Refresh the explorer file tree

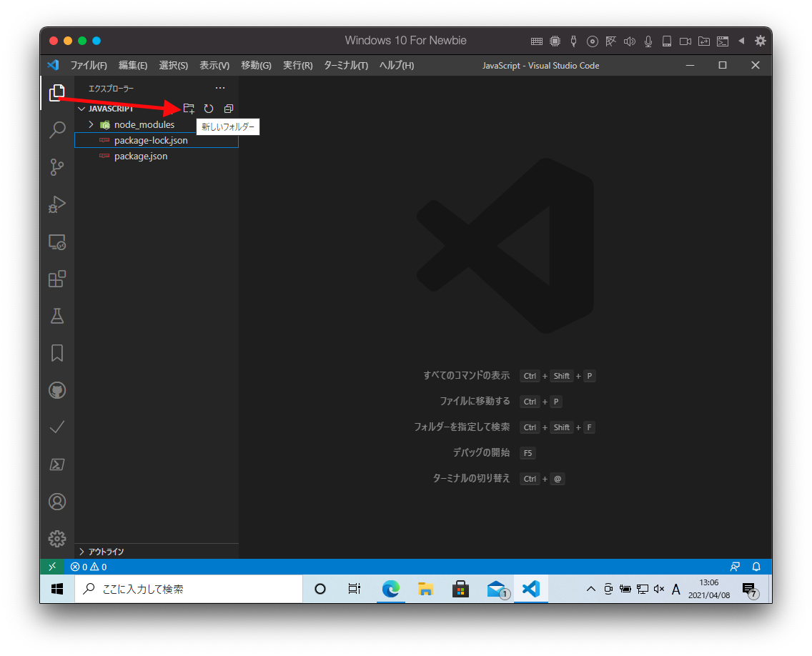[209, 108]
